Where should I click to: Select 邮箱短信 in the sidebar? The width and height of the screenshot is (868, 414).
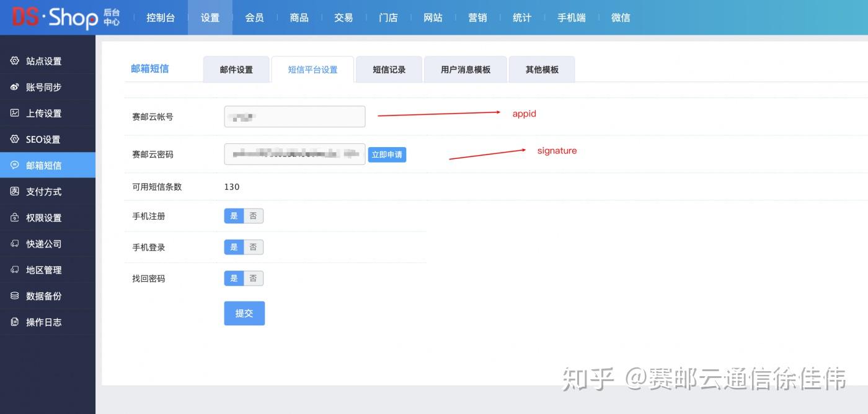coord(48,165)
